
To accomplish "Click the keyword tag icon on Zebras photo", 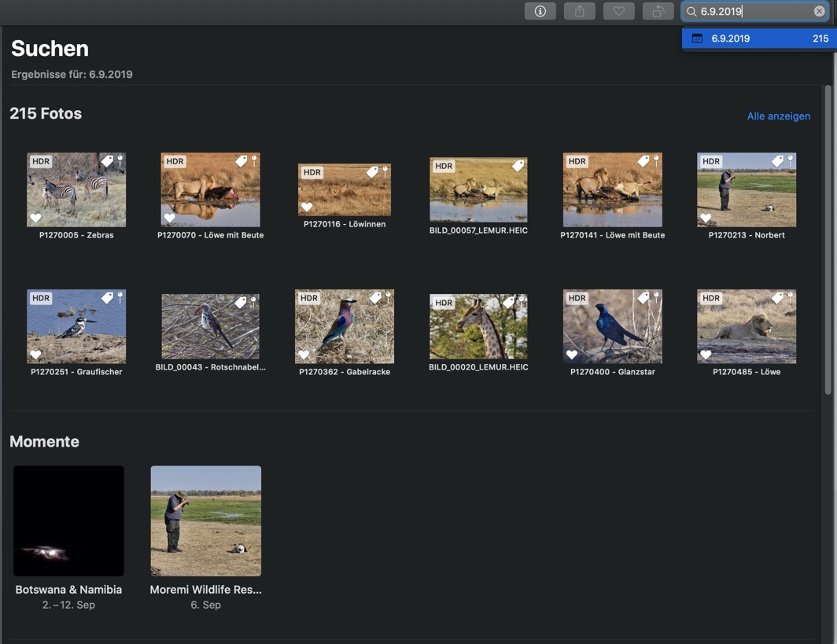I will (x=107, y=160).
